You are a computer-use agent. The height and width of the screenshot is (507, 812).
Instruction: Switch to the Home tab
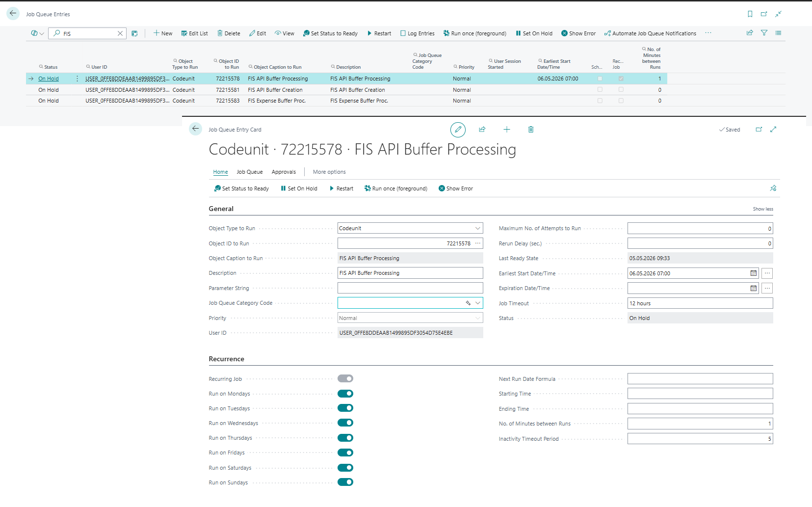(220, 172)
